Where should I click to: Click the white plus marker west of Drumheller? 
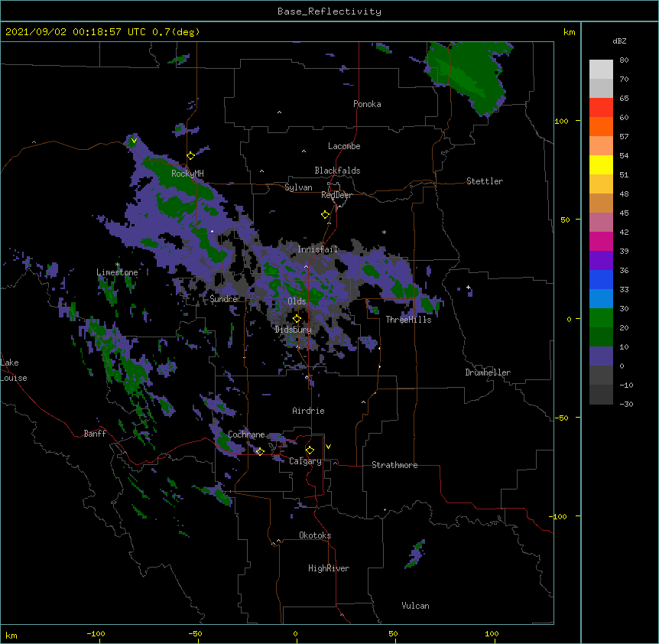click(468, 288)
